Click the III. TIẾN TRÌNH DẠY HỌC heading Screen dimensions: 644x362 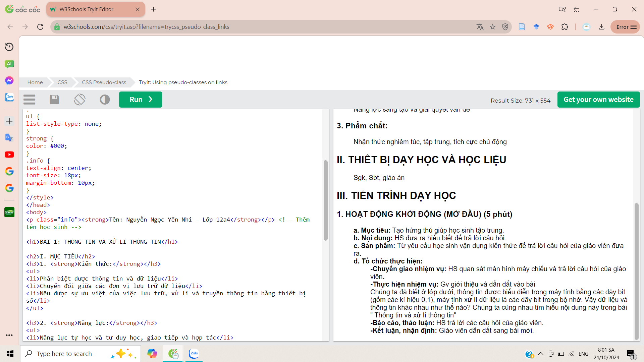tap(396, 195)
